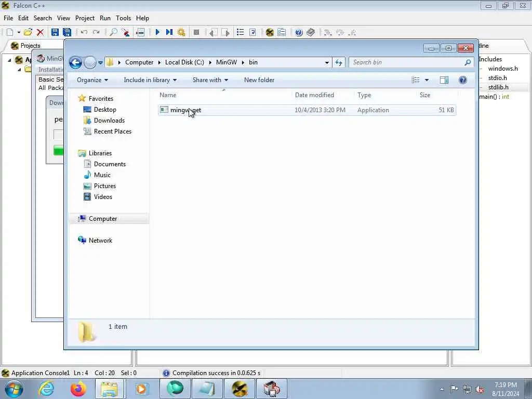Switch to the Projects tab in Falcon C++
Screen dimensions: 532x399
click(x=26, y=46)
